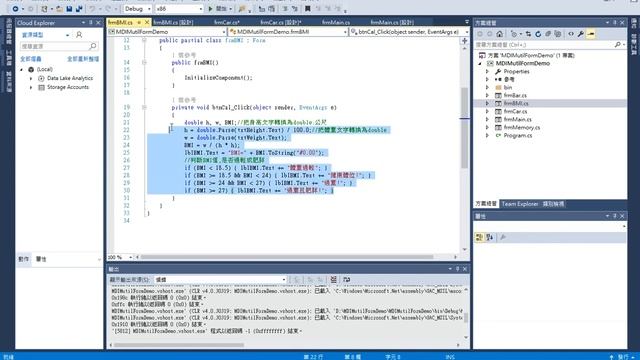Click the Start debugging play button

(210, 9)
